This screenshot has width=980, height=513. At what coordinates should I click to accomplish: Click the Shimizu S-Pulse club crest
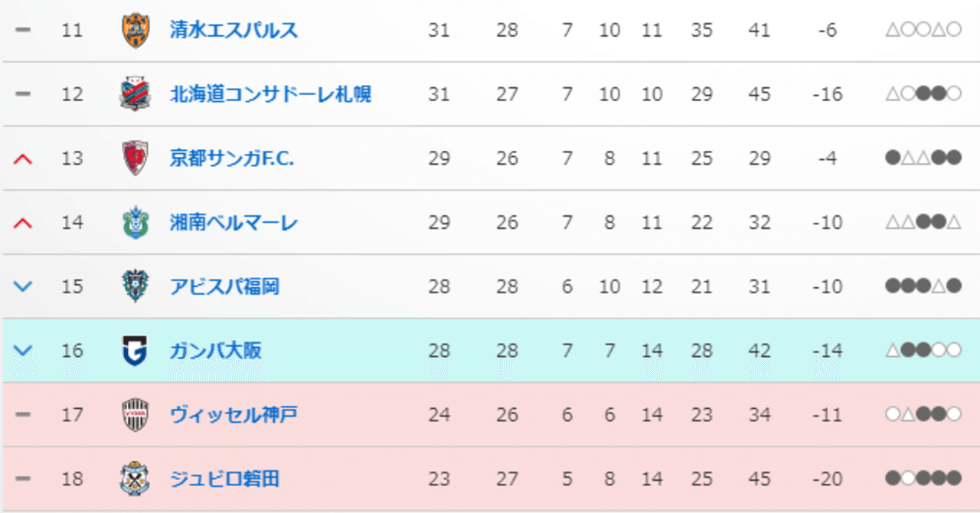point(134,30)
